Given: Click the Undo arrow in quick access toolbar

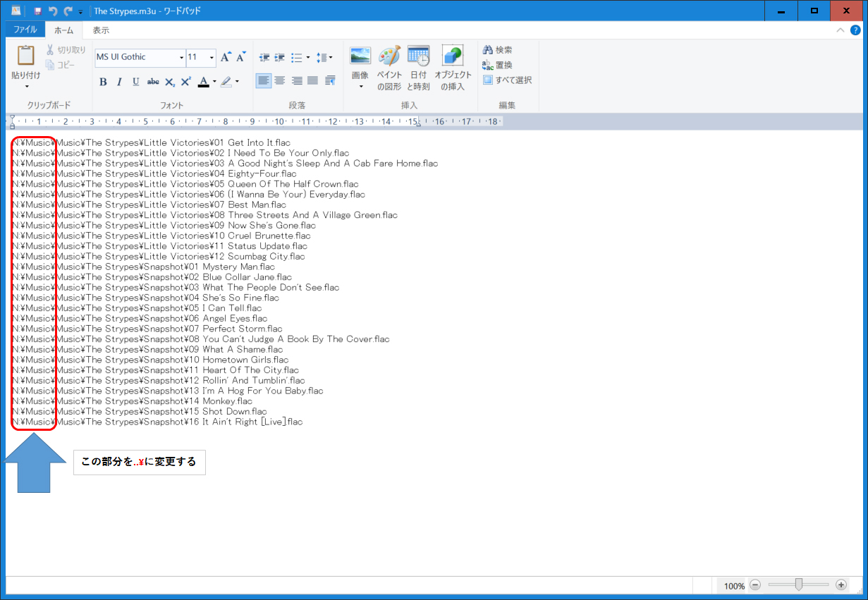Looking at the screenshot, I should pos(53,11).
